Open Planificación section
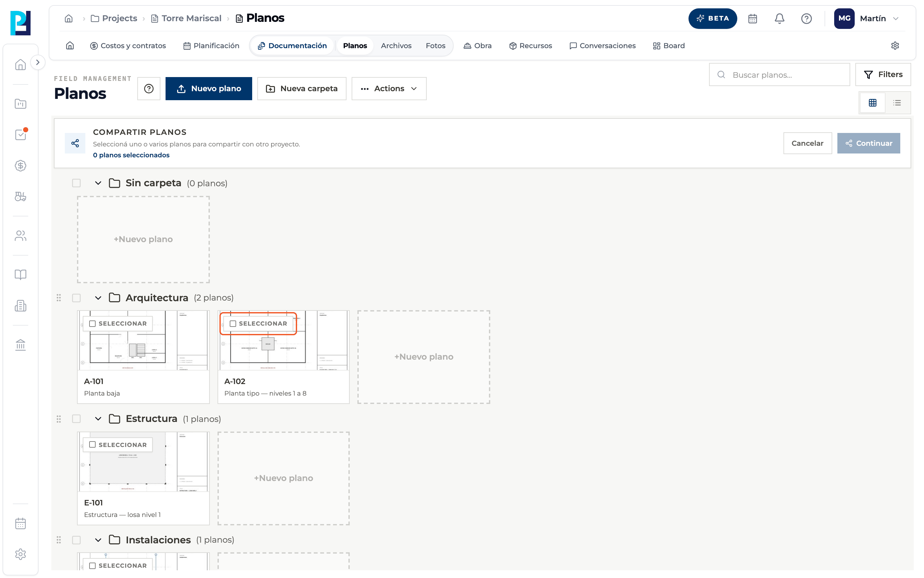Screen dimensions: 924x578 pos(211,46)
